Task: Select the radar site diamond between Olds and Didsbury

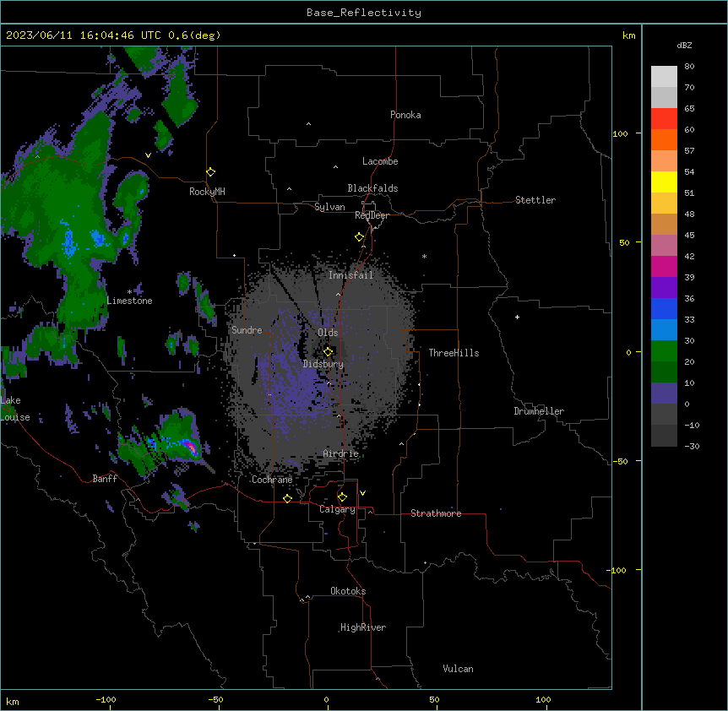Action: pyautogui.click(x=328, y=352)
